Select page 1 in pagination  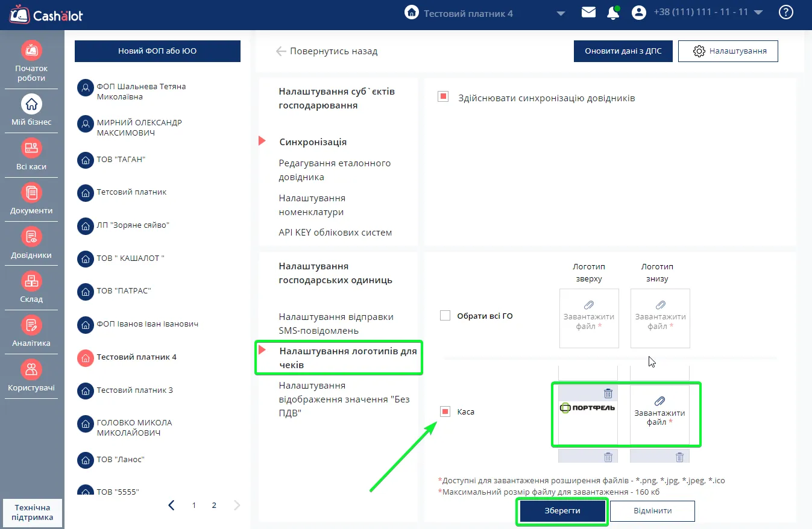pos(194,506)
